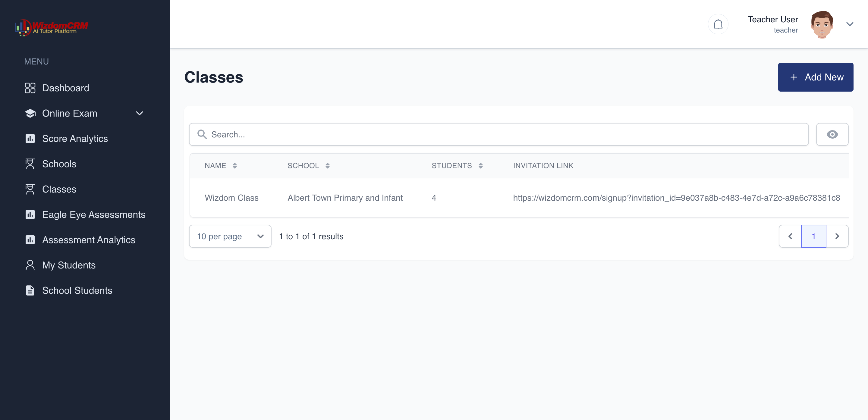Expand the Online Exam submenu
Screen dimensions: 868x420
(x=139, y=114)
